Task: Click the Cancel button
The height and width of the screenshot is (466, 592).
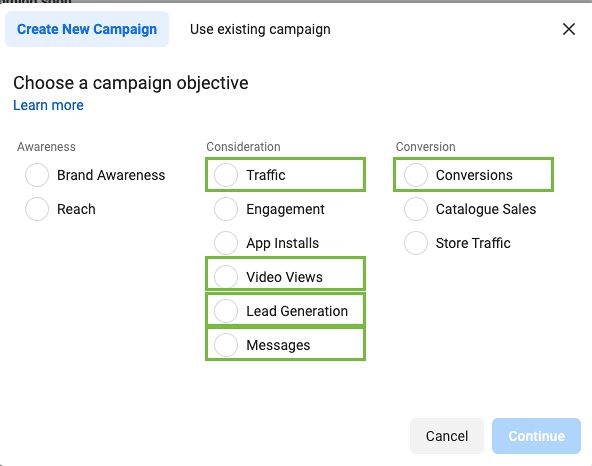Action: click(x=447, y=436)
